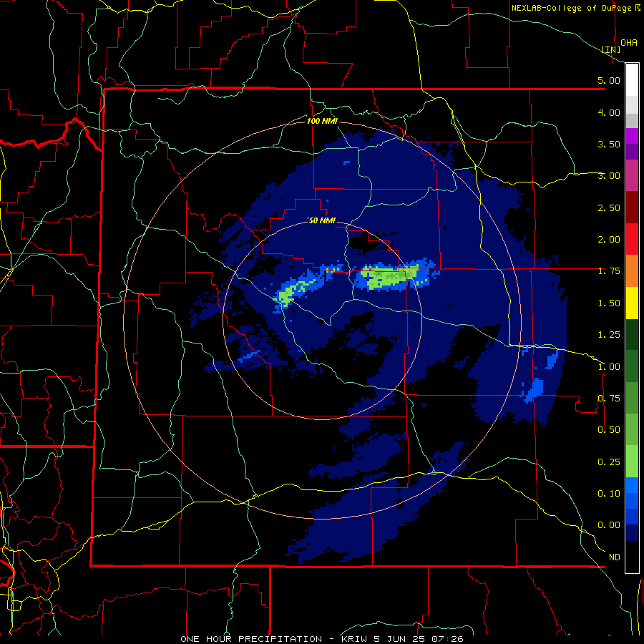Select the 1.25 scale value
This screenshot has width=644, height=644.
click(609, 335)
